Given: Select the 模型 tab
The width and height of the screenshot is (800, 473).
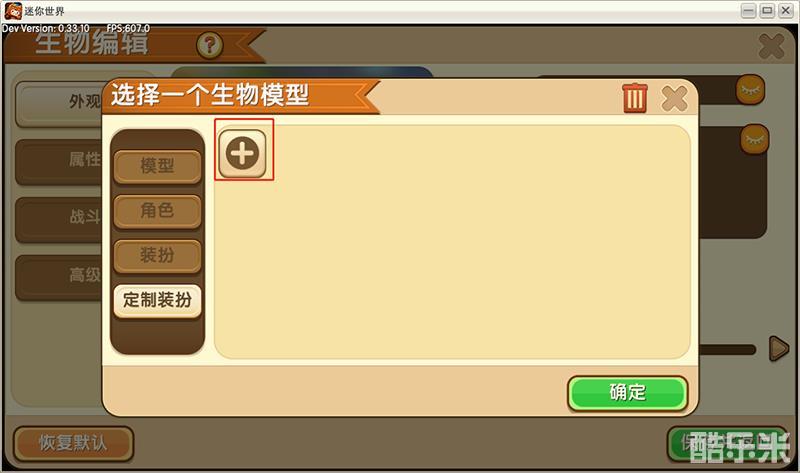Looking at the screenshot, I should click(x=157, y=166).
